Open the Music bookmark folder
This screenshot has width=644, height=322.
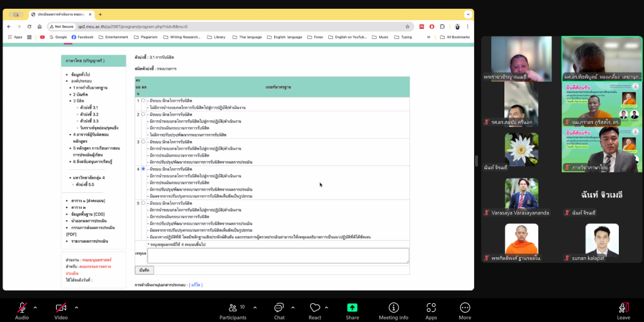tap(380, 37)
